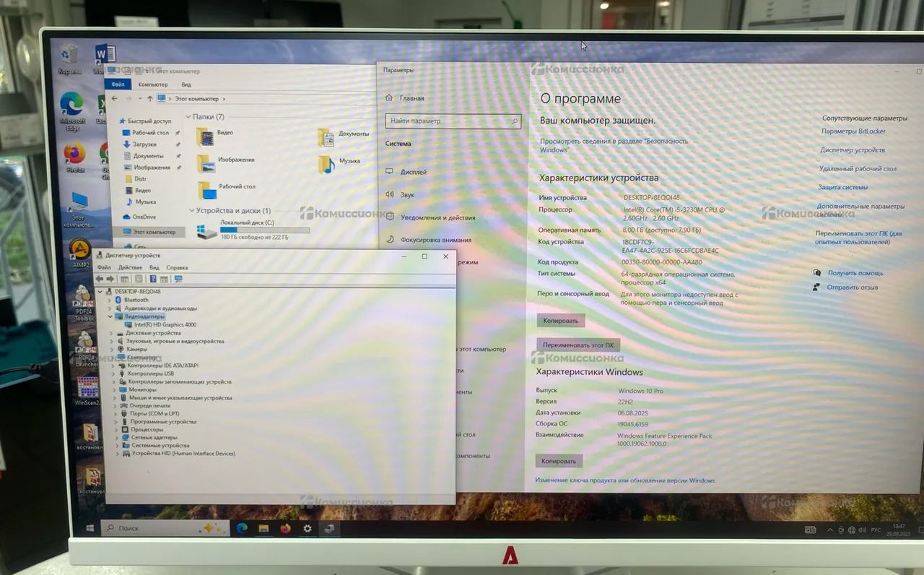Click the taskbar Поиск search box
This screenshot has width=924, height=575.
pyautogui.click(x=165, y=528)
